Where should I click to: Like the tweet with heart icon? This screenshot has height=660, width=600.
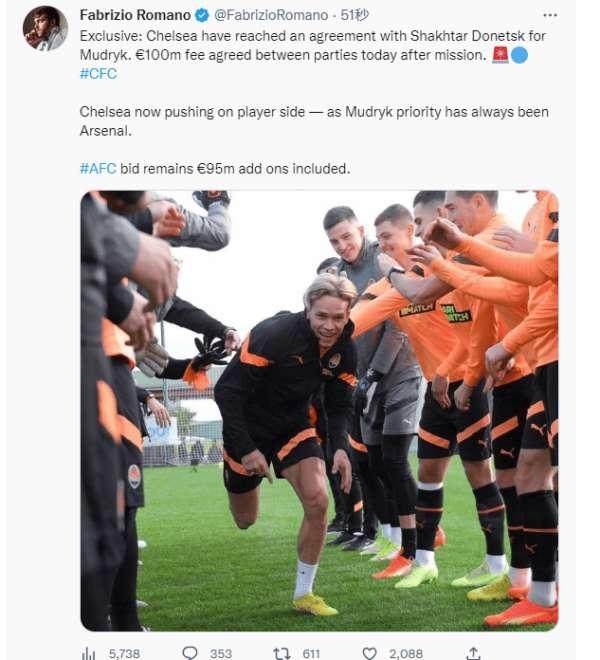[x=370, y=653]
